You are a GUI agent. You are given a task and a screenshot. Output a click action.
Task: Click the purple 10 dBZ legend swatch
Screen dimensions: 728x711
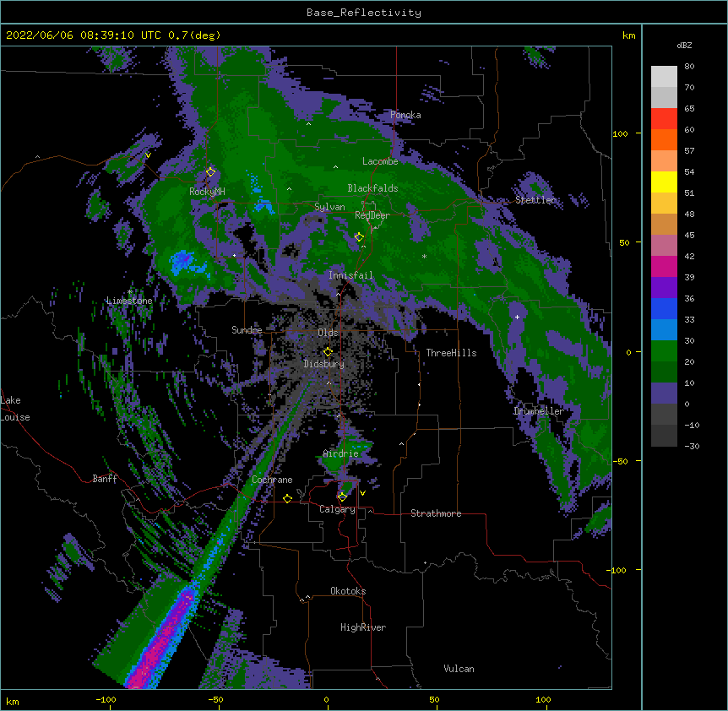(664, 393)
